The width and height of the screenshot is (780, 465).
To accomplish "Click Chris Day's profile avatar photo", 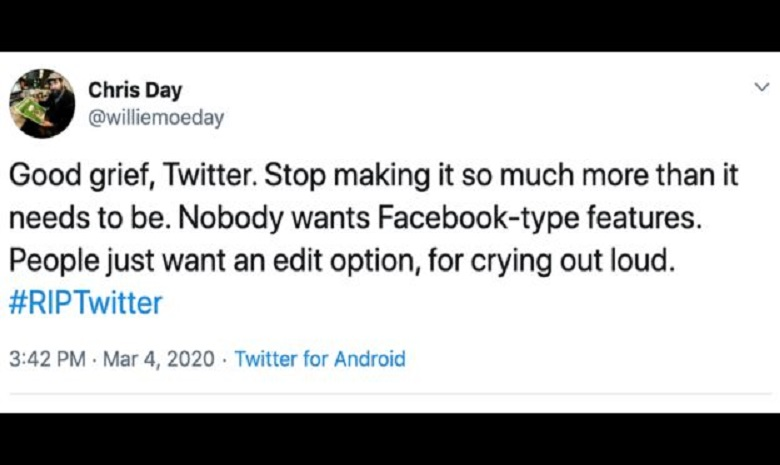I will tap(42, 104).
